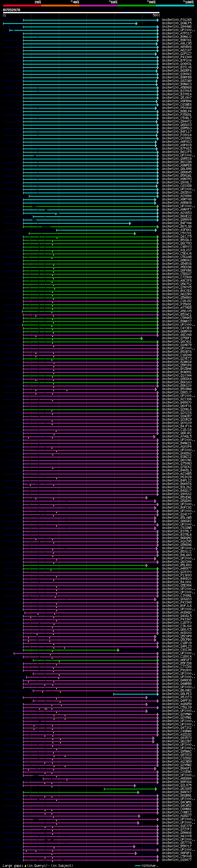Screen dimensions: 197x868
Task: Select label UniRef100_B7FGX4
Action: [177, 60]
